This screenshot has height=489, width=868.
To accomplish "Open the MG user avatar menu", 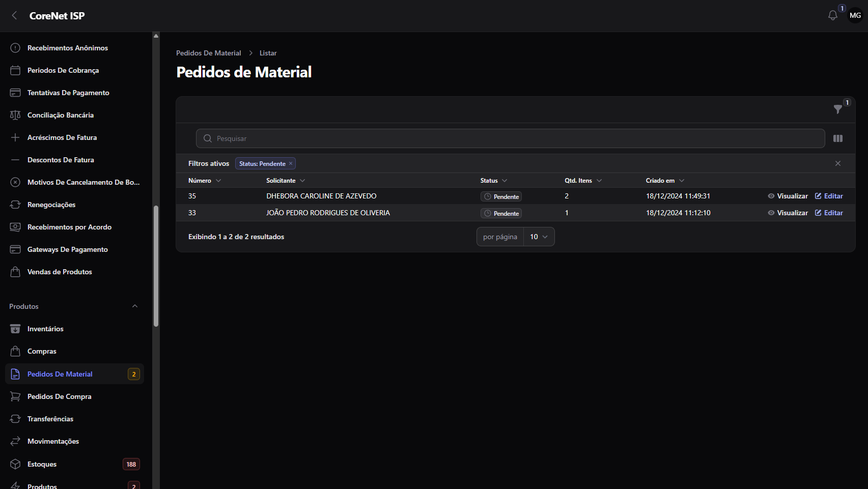I will 855,16.
